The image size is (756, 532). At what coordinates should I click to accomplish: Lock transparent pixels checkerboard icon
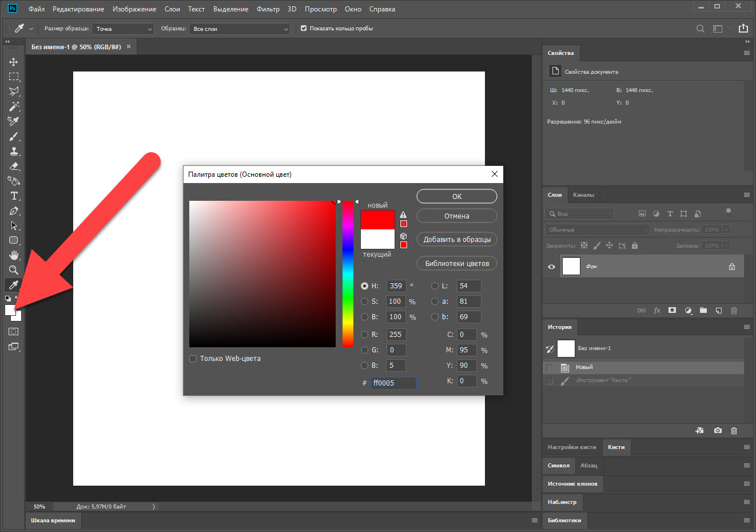[x=584, y=245]
